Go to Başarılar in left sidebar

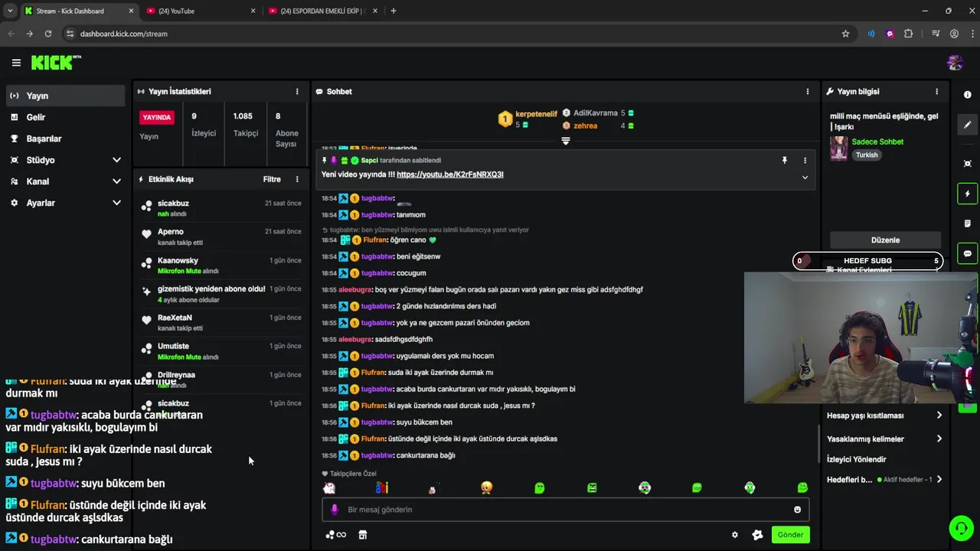click(x=66, y=139)
